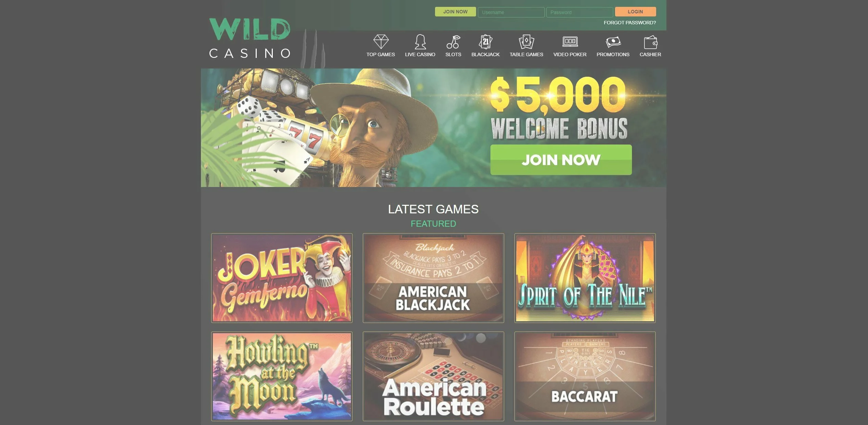Click the Wild Casino logo
Image resolution: width=868 pixels, height=425 pixels.
[250, 38]
